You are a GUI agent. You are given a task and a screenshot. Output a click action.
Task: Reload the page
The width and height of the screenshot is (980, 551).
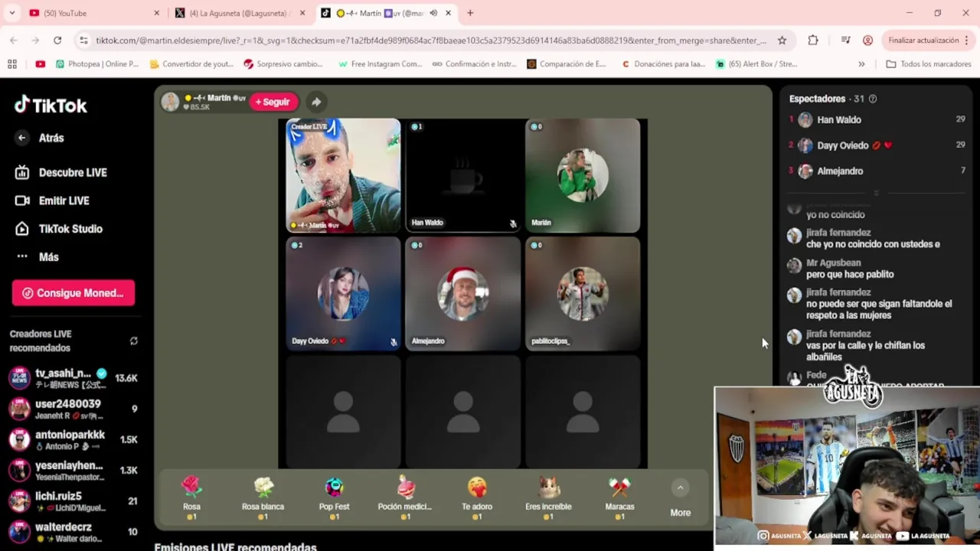[x=57, y=40]
